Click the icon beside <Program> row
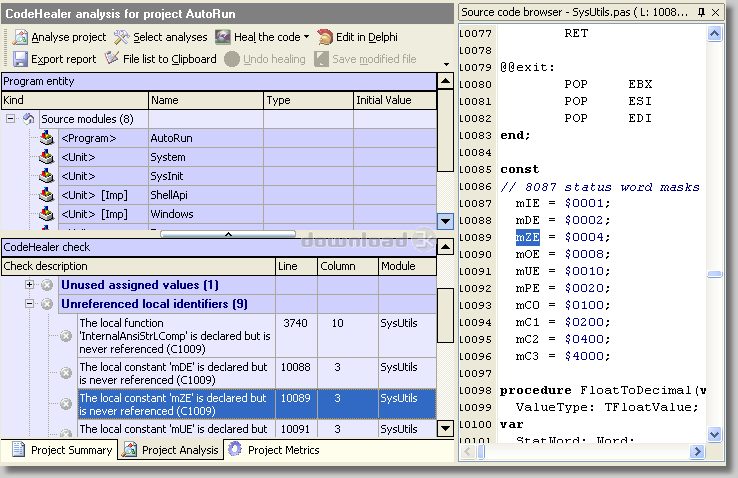738x478 pixels. [x=47, y=138]
